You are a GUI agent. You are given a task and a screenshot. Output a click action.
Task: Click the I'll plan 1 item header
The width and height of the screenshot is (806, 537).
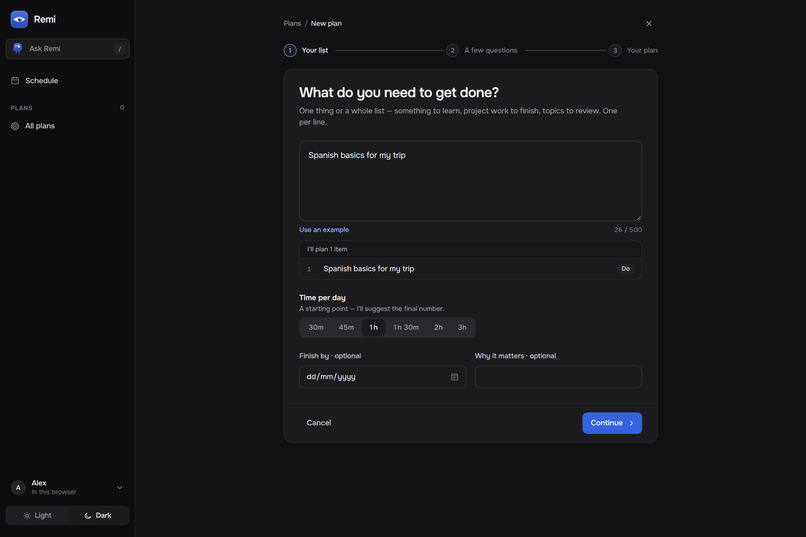470,249
